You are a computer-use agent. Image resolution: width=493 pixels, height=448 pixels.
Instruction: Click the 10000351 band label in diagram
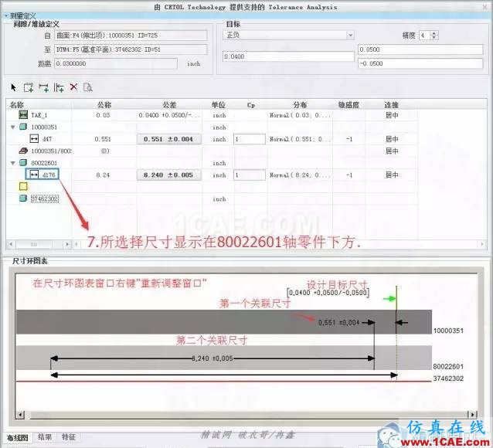click(448, 331)
